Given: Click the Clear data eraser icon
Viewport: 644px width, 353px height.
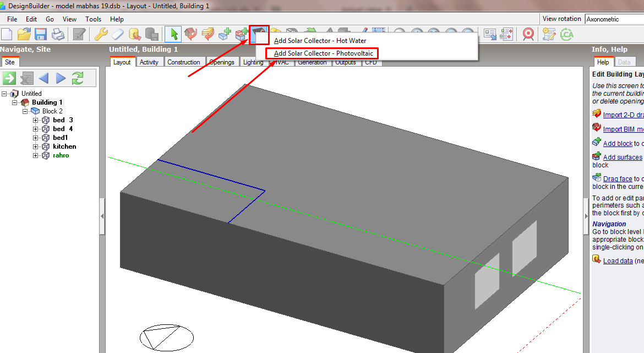Looking at the screenshot, I should pos(118,34).
